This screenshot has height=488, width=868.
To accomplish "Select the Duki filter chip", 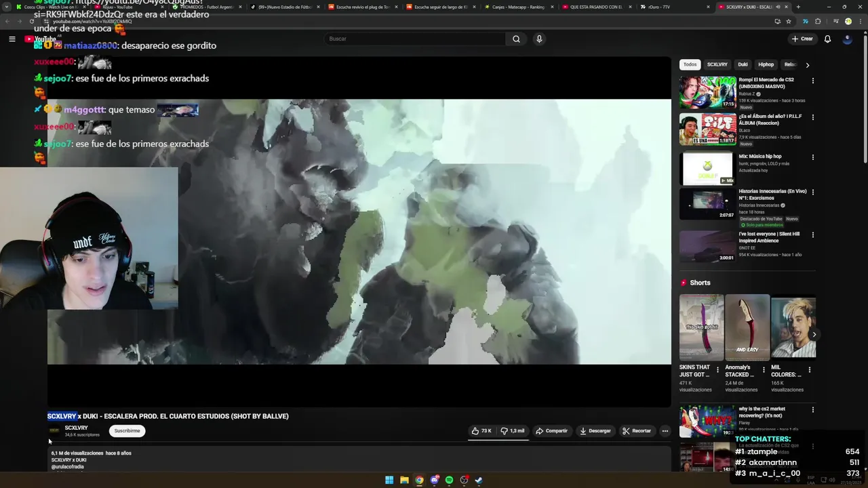I will coord(743,64).
